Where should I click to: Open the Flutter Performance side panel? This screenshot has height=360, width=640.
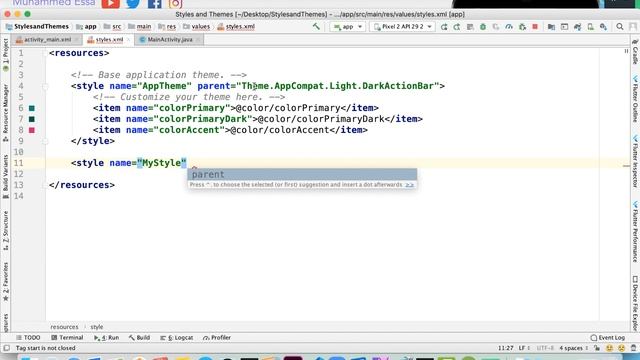coord(635,231)
